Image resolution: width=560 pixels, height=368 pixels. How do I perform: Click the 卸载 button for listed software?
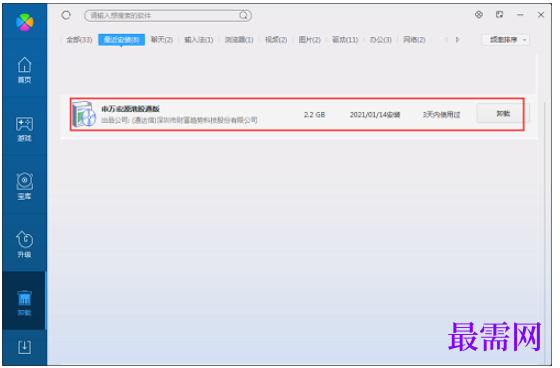click(x=503, y=113)
